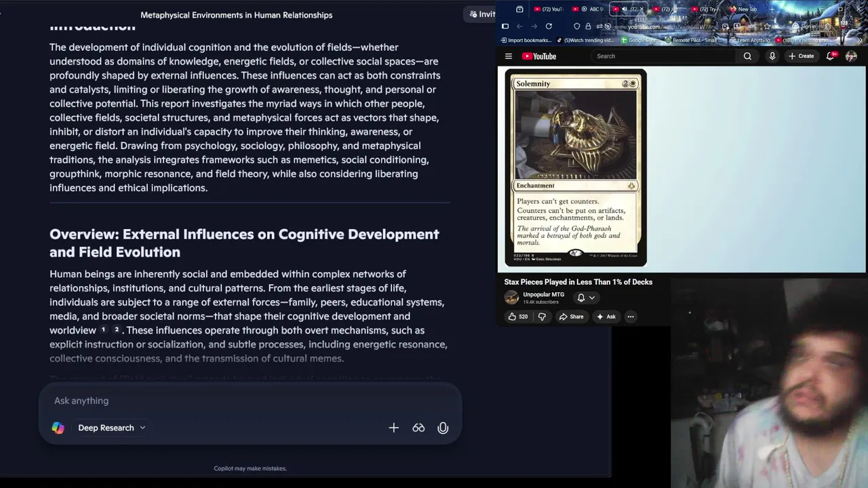Like the video with 520 likes

(517, 317)
